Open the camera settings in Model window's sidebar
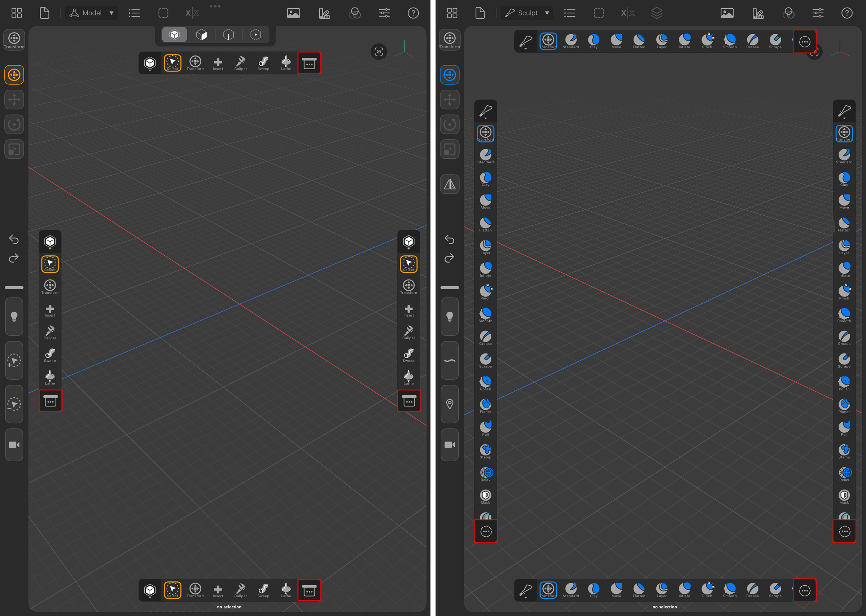 coord(14,445)
